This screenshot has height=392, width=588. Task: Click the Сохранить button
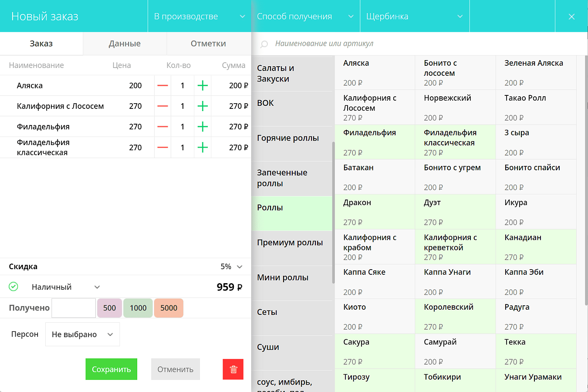[x=111, y=369]
